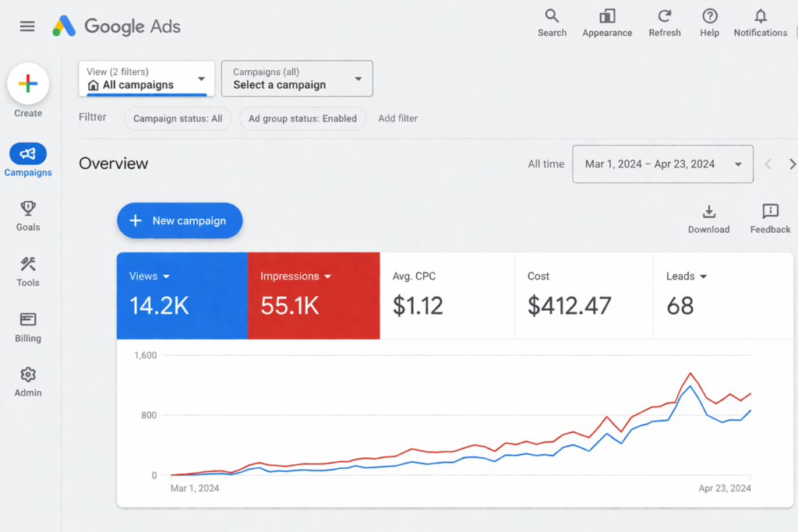
Task: Click the Campaign status: All filter chip
Action: (178, 118)
